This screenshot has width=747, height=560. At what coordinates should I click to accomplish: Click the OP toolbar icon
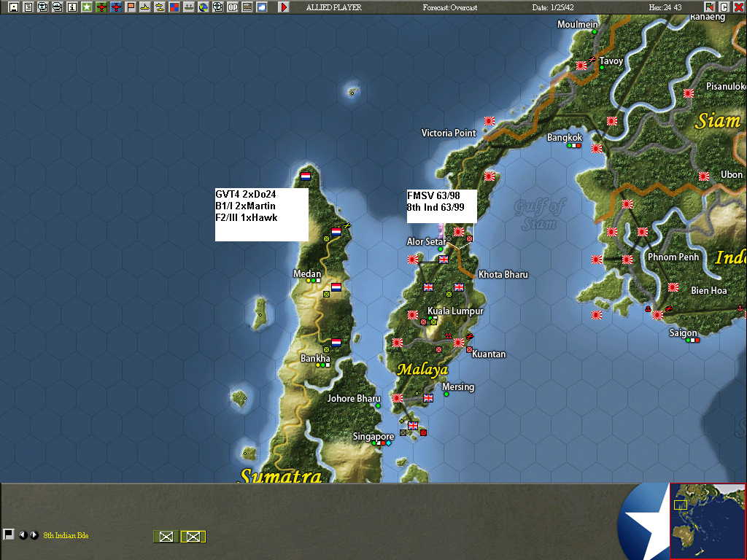(x=233, y=7)
